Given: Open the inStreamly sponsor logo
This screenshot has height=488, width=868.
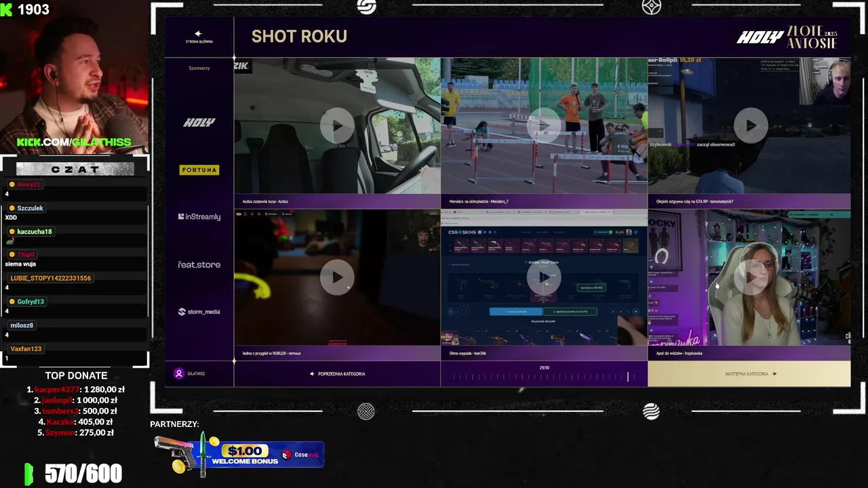Looking at the screenshot, I should point(199,217).
